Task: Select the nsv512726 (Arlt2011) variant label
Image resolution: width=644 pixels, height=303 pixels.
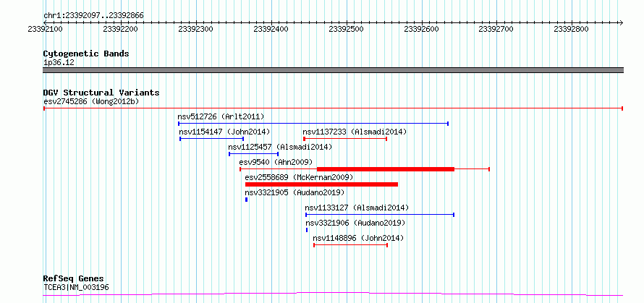Action: [221, 116]
